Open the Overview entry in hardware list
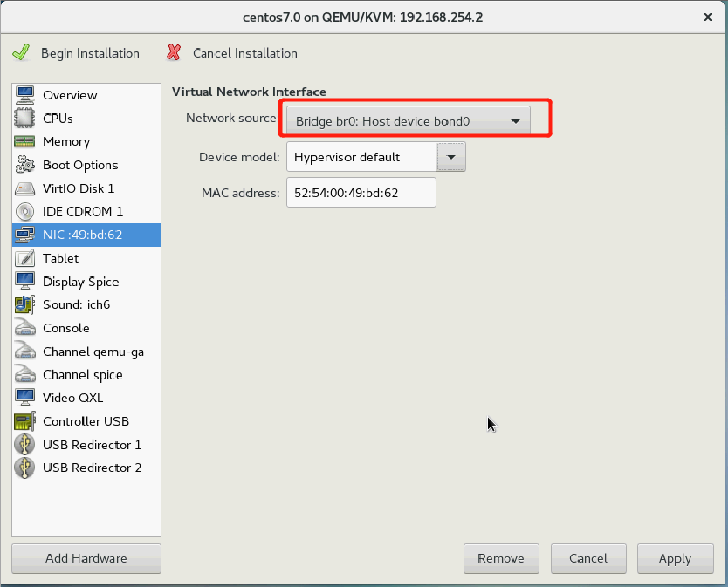The width and height of the screenshot is (728, 587). (x=86, y=95)
